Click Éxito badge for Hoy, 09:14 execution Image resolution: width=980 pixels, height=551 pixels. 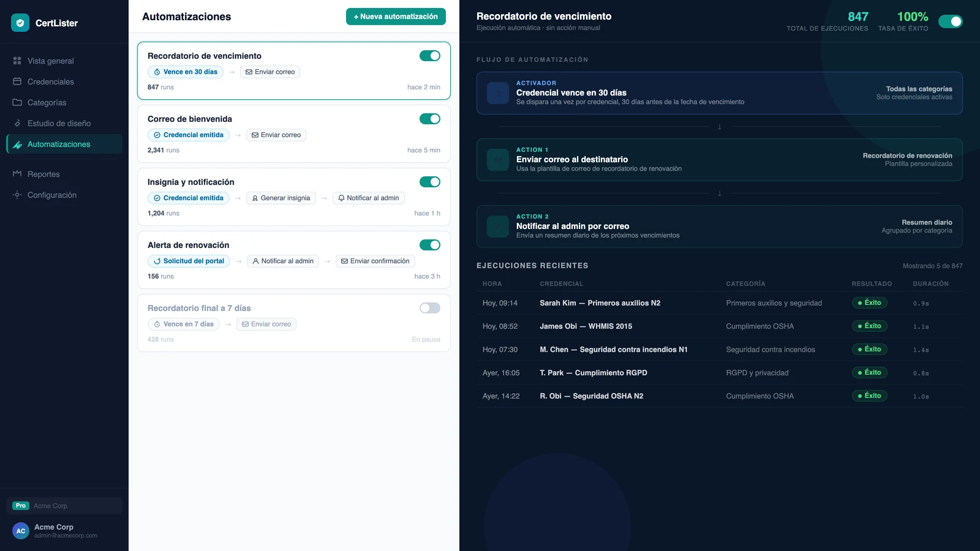(869, 303)
